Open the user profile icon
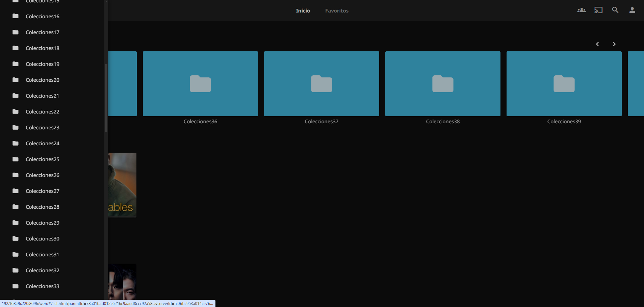This screenshot has width=644, height=307. (632, 10)
